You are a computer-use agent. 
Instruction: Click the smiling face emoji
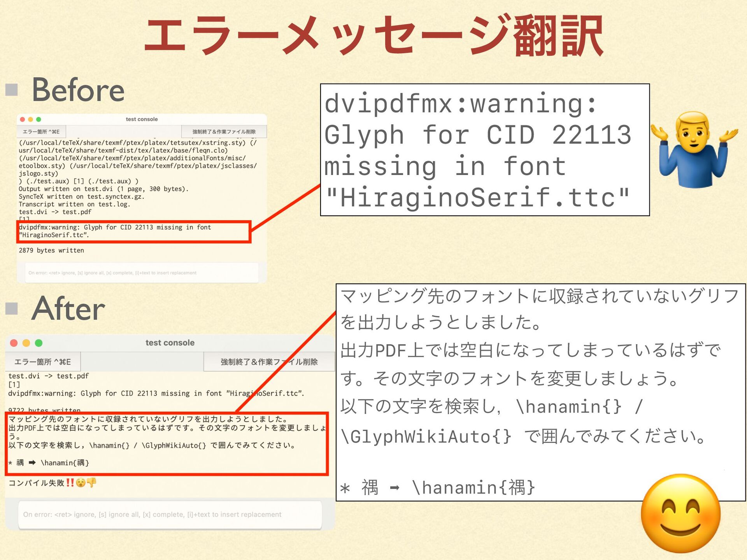[680, 513]
